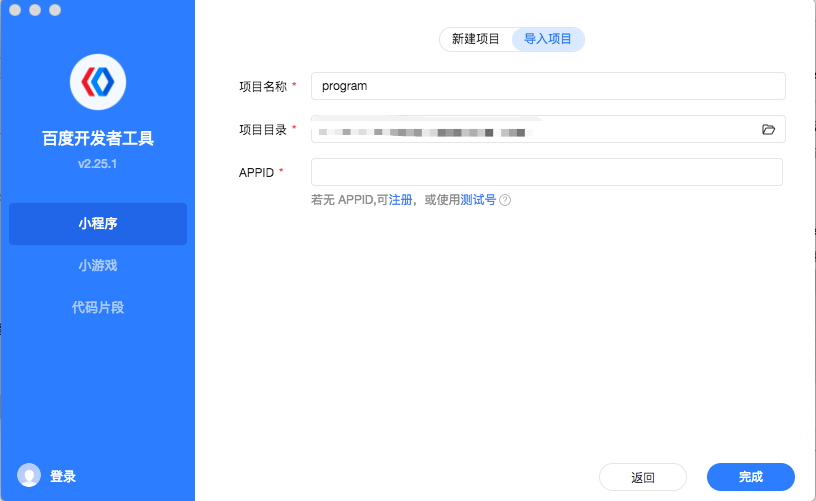
Task: Click the Baidu developer tool logo
Action: click(98, 82)
